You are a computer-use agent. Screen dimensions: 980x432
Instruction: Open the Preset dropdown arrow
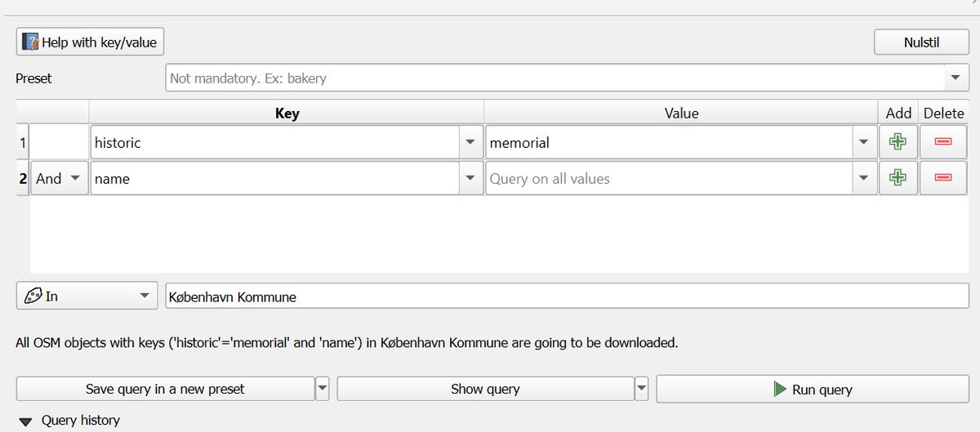[955, 78]
